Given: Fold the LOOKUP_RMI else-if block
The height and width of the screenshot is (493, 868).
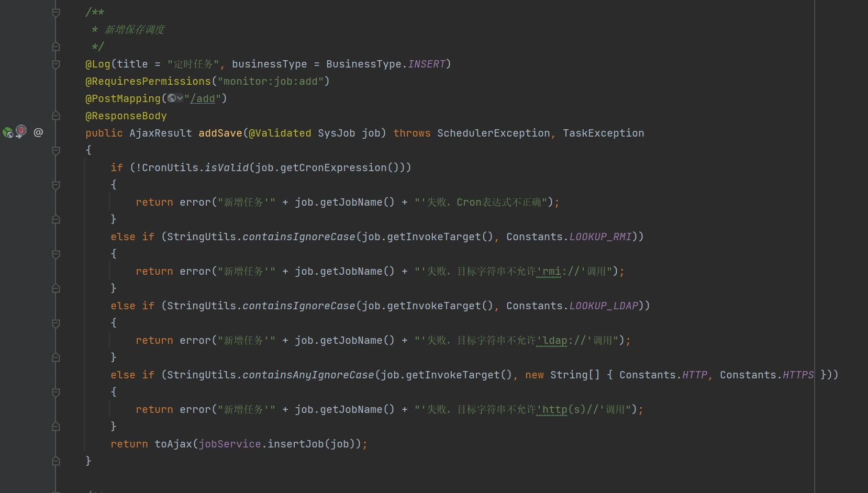Looking at the screenshot, I should [56, 254].
